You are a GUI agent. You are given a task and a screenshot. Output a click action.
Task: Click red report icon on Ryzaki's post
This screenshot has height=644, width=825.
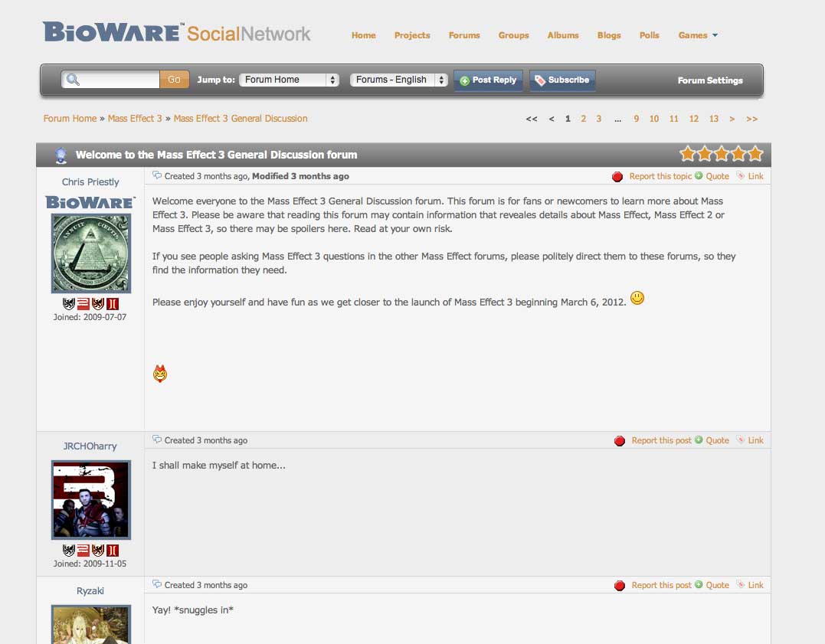pyautogui.click(x=619, y=586)
